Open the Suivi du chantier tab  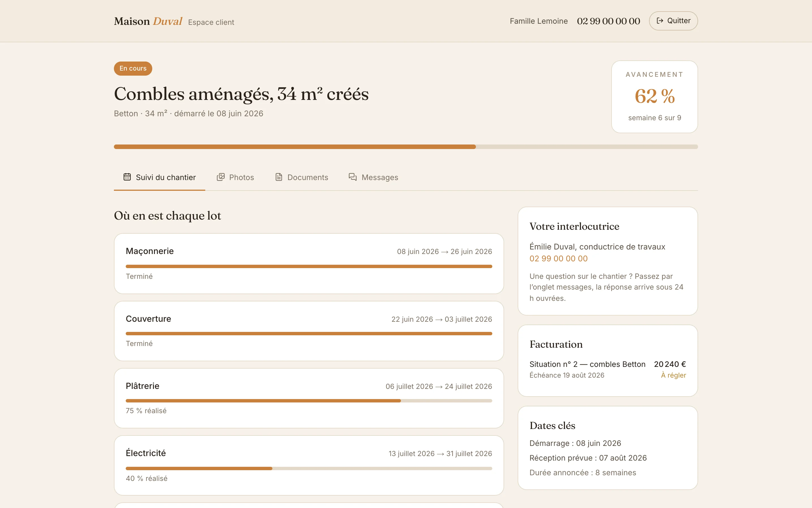click(159, 178)
